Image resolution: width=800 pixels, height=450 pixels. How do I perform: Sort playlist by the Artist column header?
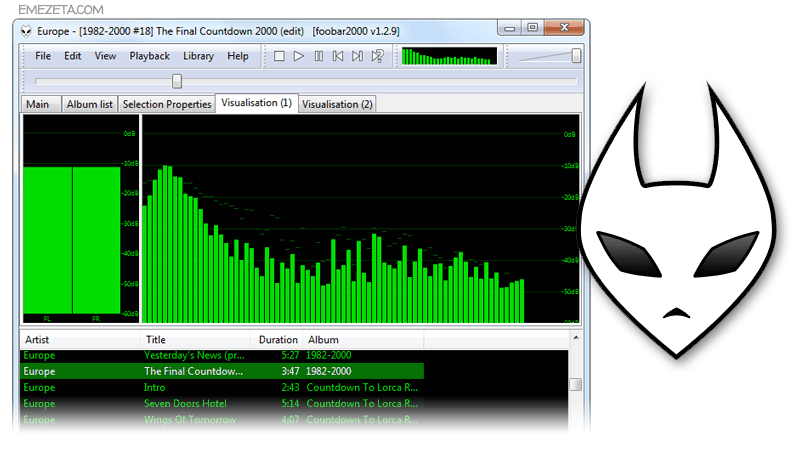80,340
